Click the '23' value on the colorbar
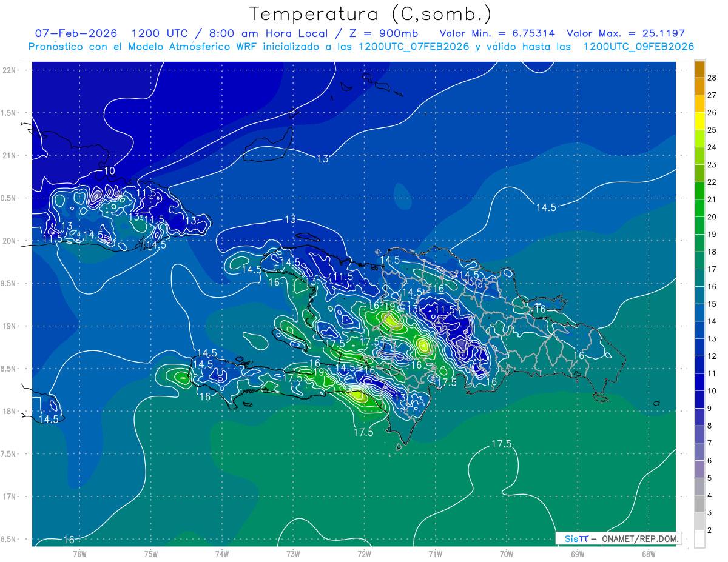 [x=712, y=164]
